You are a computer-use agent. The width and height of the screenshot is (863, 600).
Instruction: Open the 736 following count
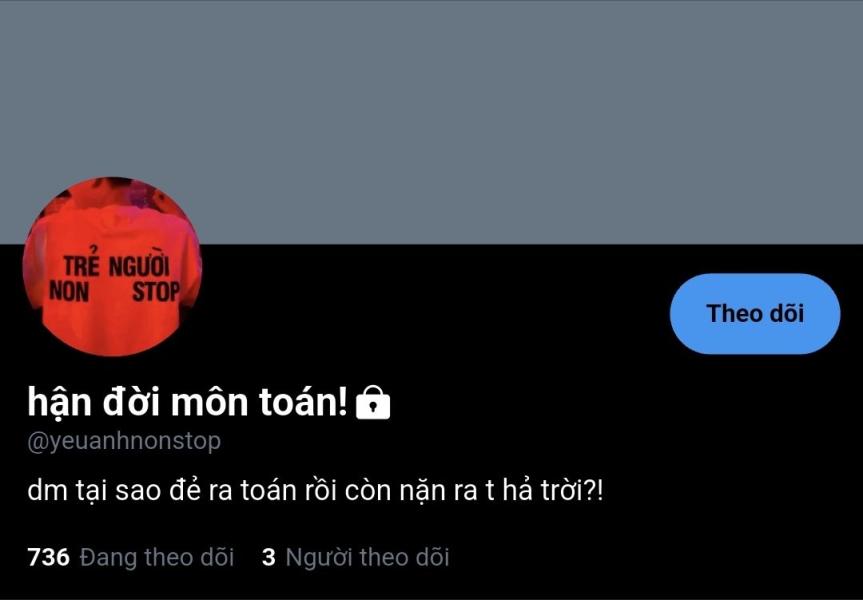tap(130, 557)
